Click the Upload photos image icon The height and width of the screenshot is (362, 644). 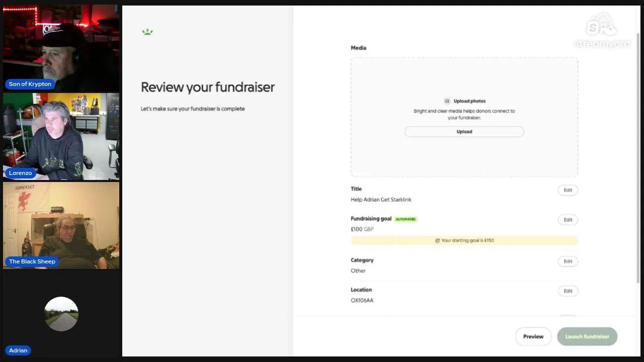(x=447, y=101)
